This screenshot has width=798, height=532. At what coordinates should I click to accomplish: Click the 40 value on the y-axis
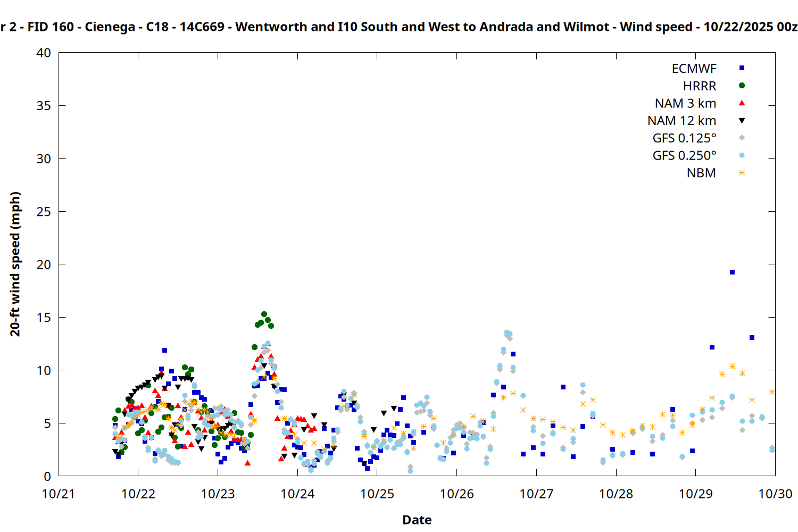tap(44, 53)
